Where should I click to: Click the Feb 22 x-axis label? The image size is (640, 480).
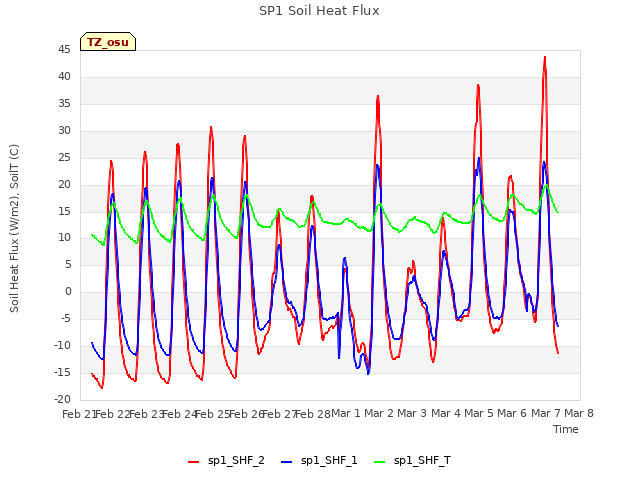coord(113,414)
